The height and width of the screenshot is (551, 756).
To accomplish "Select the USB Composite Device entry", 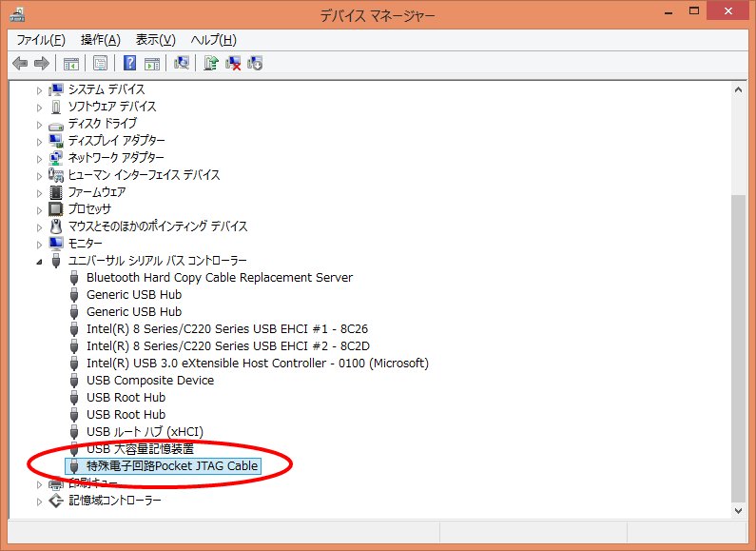I will click(x=150, y=380).
